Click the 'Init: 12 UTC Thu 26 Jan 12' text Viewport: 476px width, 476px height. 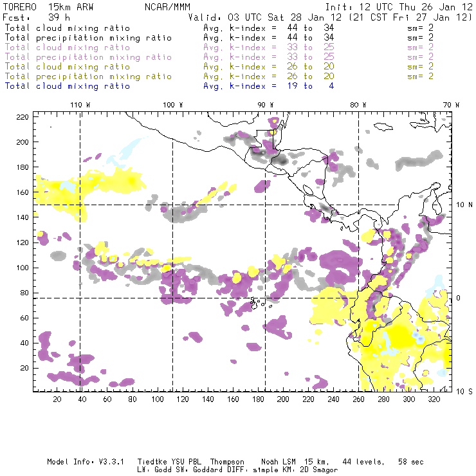pos(399,7)
